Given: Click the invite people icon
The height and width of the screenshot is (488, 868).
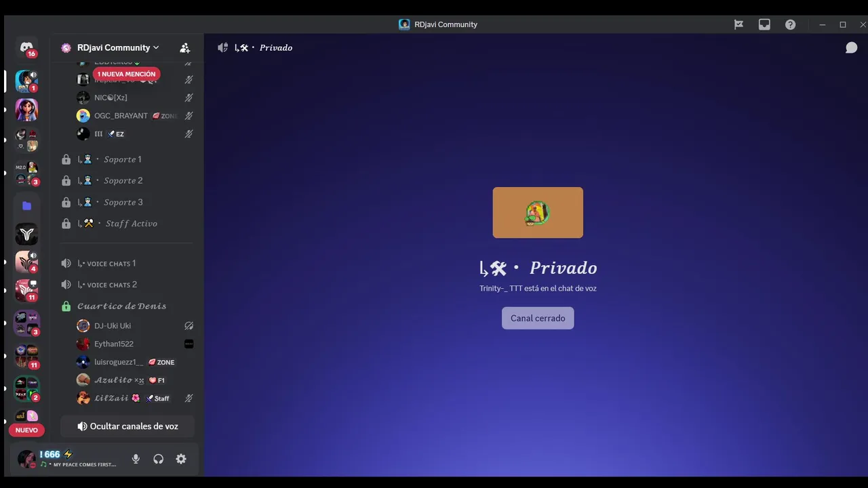Looking at the screenshot, I should (184, 48).
